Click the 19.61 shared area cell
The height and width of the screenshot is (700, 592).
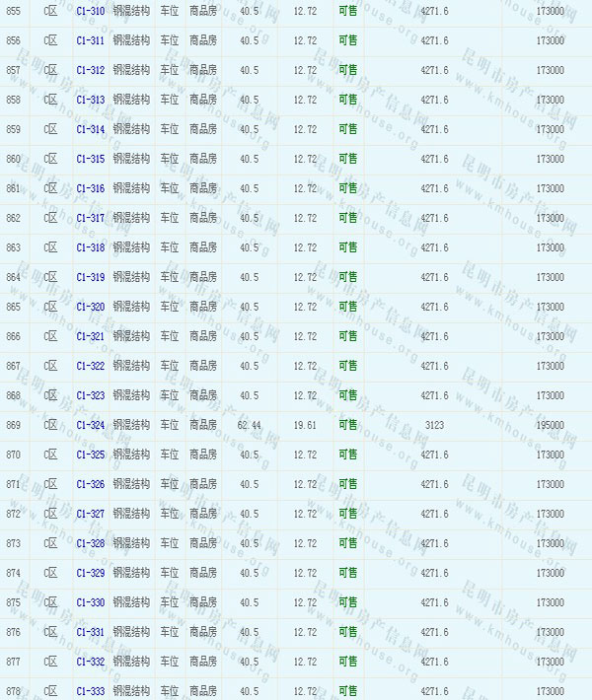click(x=305, y=425)
